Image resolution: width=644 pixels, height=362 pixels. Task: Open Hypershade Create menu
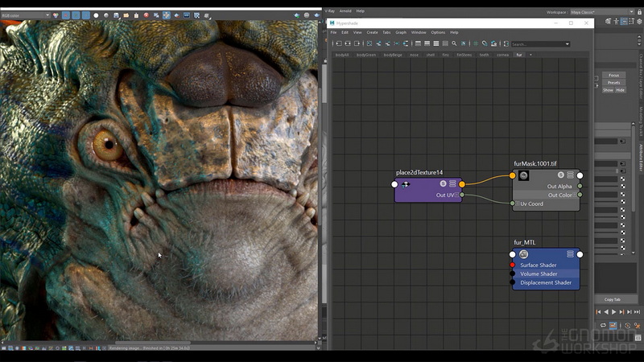pos(372,32)
